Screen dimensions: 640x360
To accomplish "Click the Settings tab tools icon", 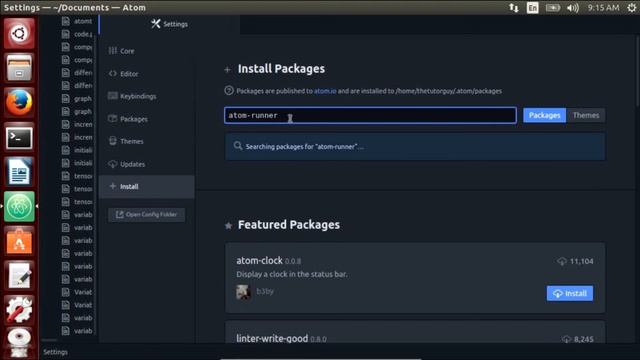I will pos(156,24).
